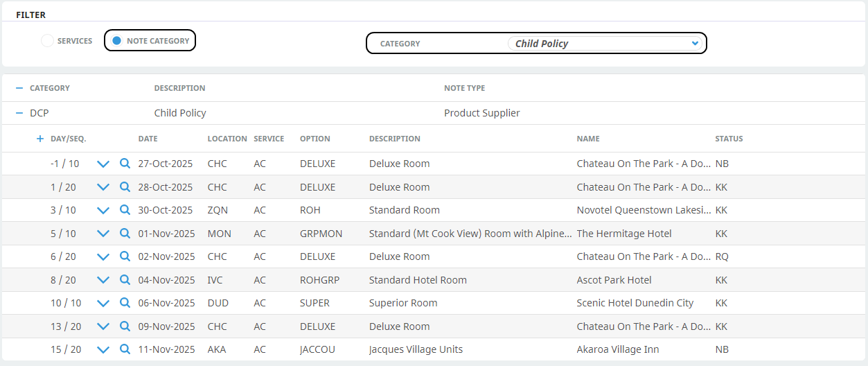Open the Child Policy category dropdown

(x=605, y=43)
